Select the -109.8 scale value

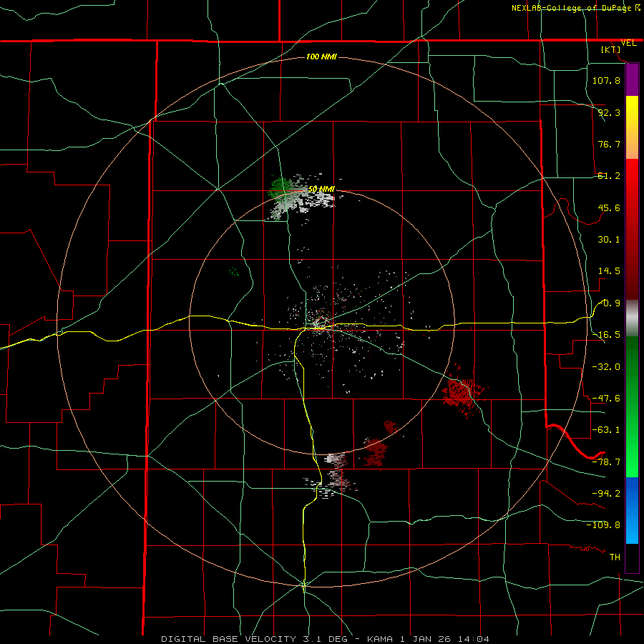[x=603, y=525]
